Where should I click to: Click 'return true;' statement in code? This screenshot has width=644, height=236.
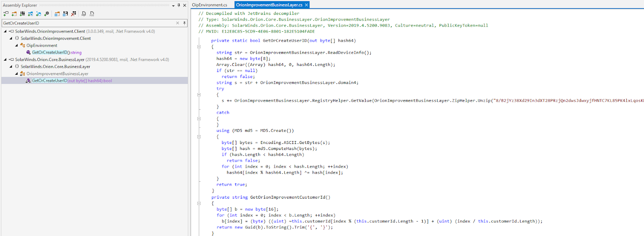232,185
